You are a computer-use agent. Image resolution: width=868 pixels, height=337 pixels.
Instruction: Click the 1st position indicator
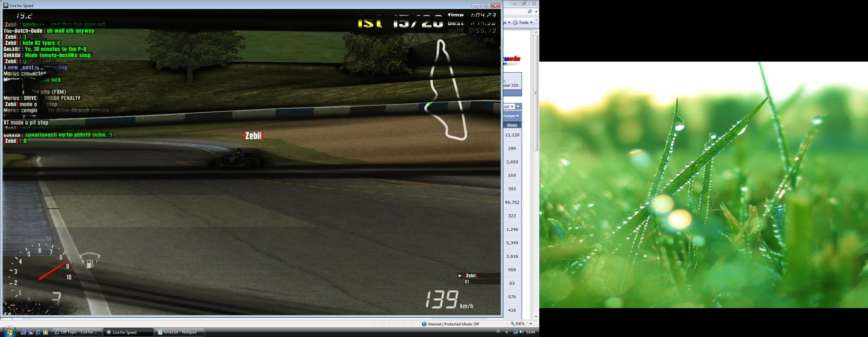[x=370, y=22]
